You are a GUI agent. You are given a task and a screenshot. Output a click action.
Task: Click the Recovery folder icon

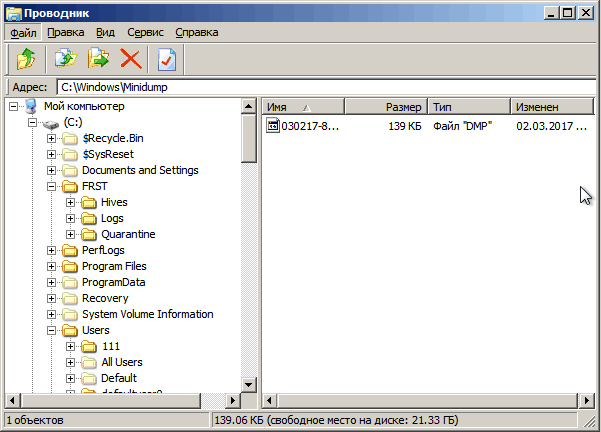tap(70, 299)
